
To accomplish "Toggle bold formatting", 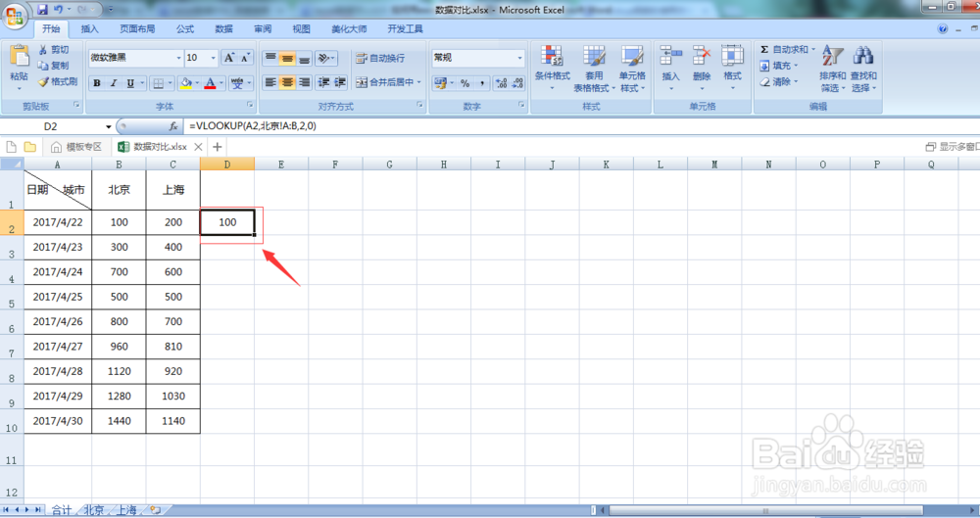I will [97, 83].
